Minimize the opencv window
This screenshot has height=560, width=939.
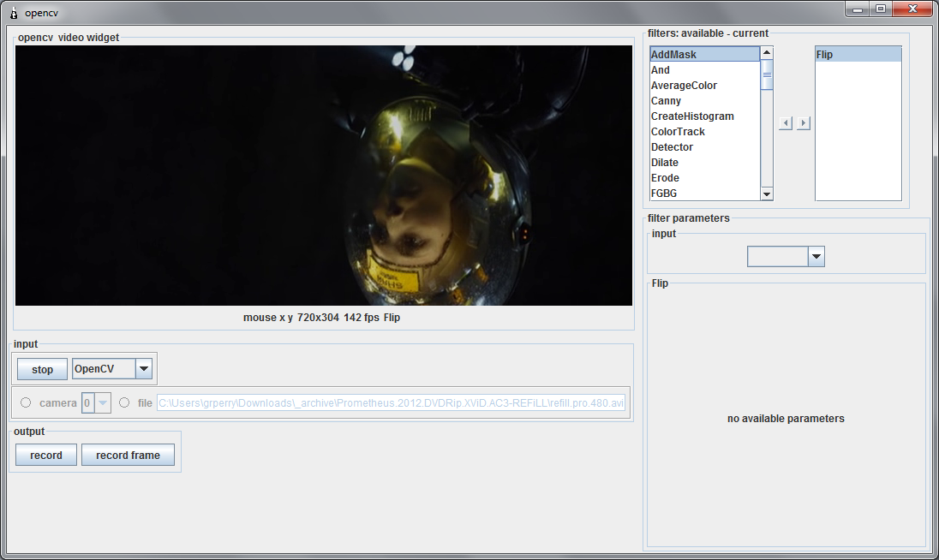[858, 9]
